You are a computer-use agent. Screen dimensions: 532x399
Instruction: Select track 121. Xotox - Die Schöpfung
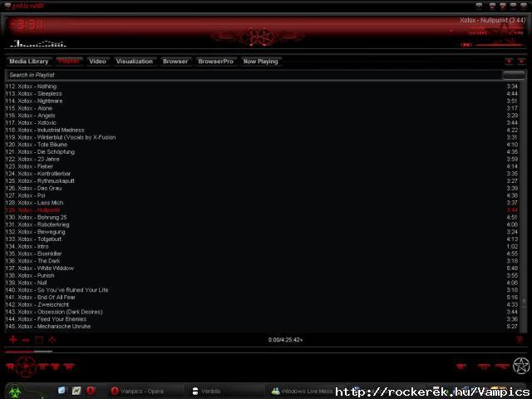click(x=261, y=152)
